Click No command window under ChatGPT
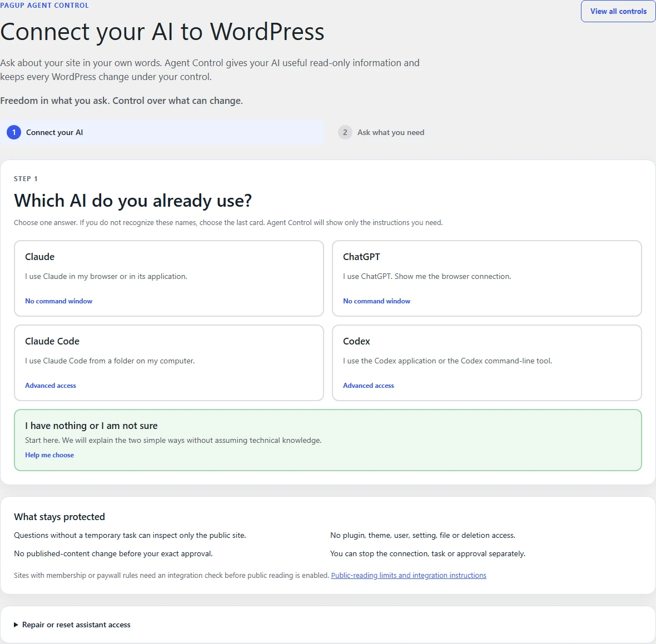The image size is (656, 644). coord(376,301)
